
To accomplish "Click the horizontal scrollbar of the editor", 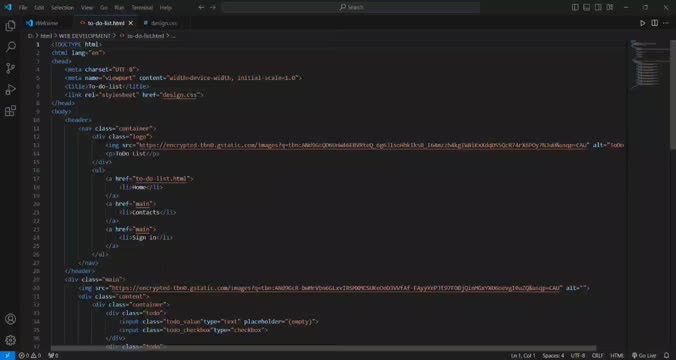I will (x=323, y=348).
